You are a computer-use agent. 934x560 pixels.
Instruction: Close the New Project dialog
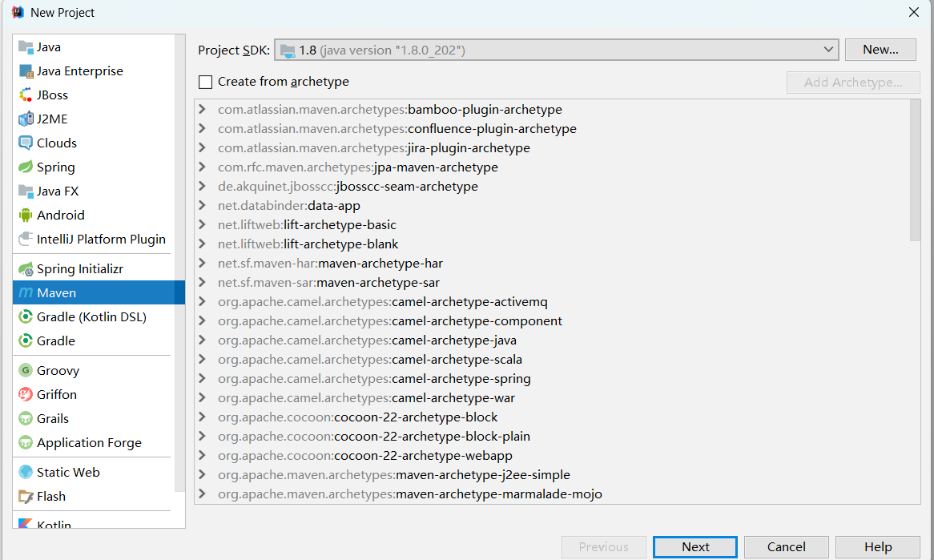(914, 12)
